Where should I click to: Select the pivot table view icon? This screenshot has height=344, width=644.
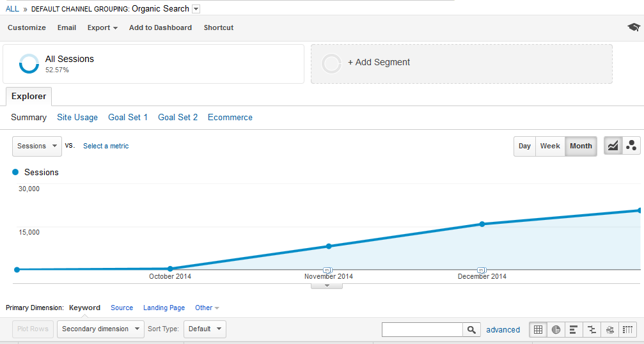click(x=628, y=330)
